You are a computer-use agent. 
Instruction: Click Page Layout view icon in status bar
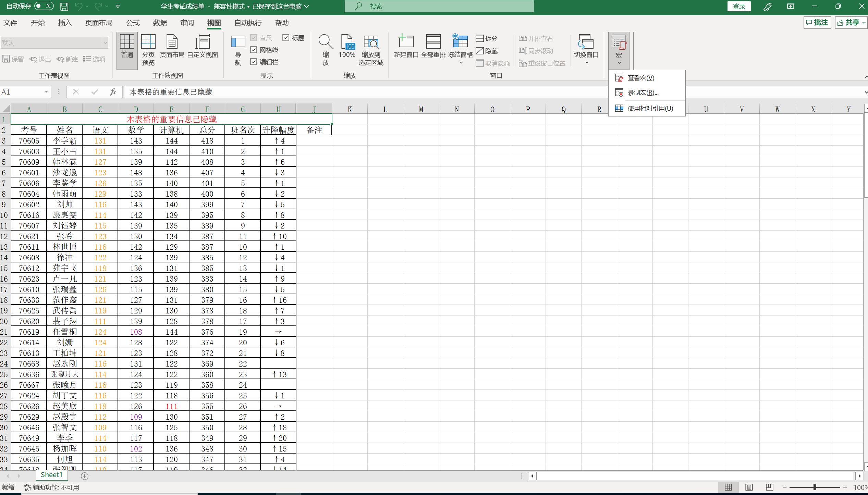749,487
